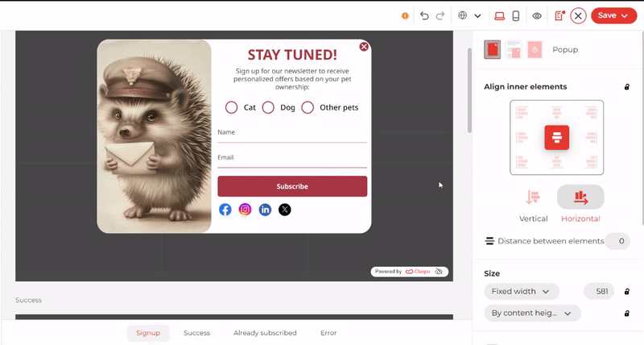Viewport: 644px width, 345px height.
Task: Click the LinkedIn icon in popup
Action: (x=265, y=210)
